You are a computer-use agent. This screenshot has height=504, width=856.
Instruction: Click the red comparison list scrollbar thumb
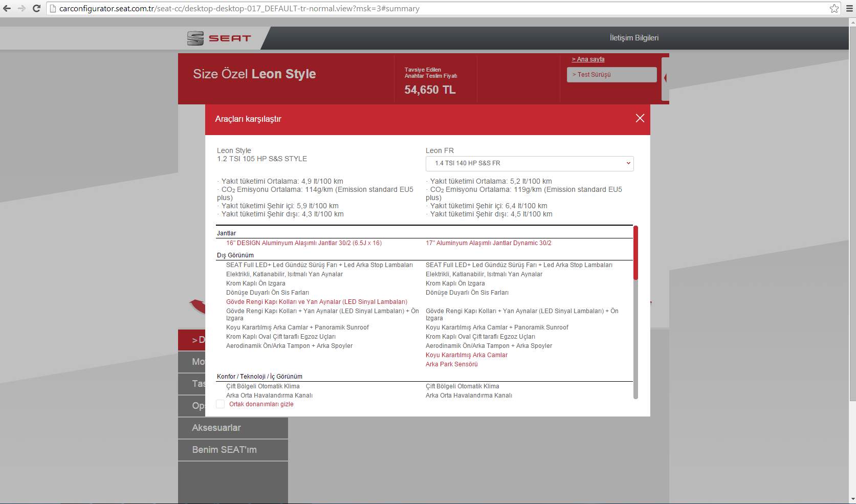635,252
